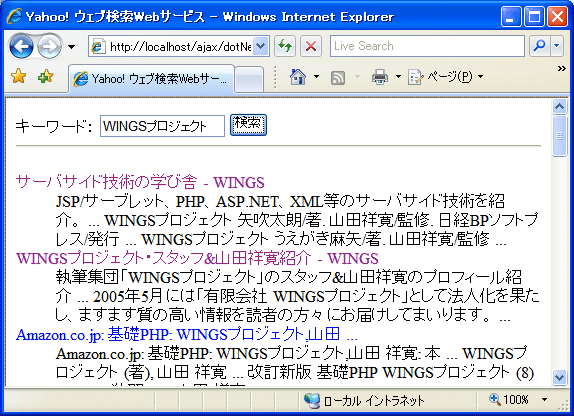Open the Amazon.co.jp 基礎PHP link
The image size is (574, 416).
(x=187, y=334)
